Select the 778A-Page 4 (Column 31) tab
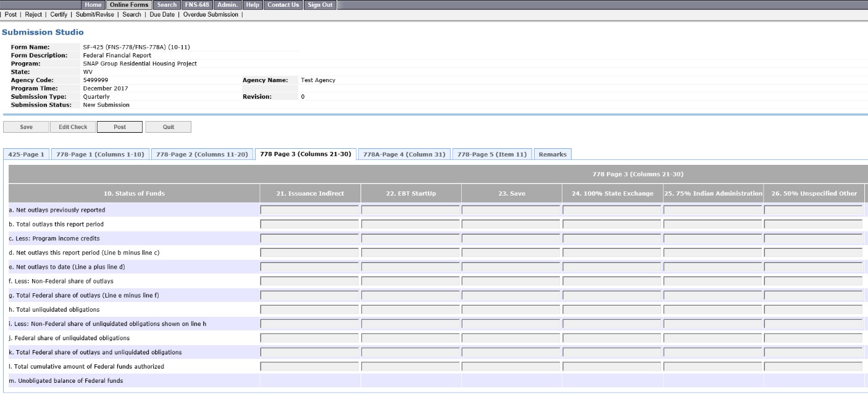The height and width of the screenshot is (397, 868). (404, 154)
